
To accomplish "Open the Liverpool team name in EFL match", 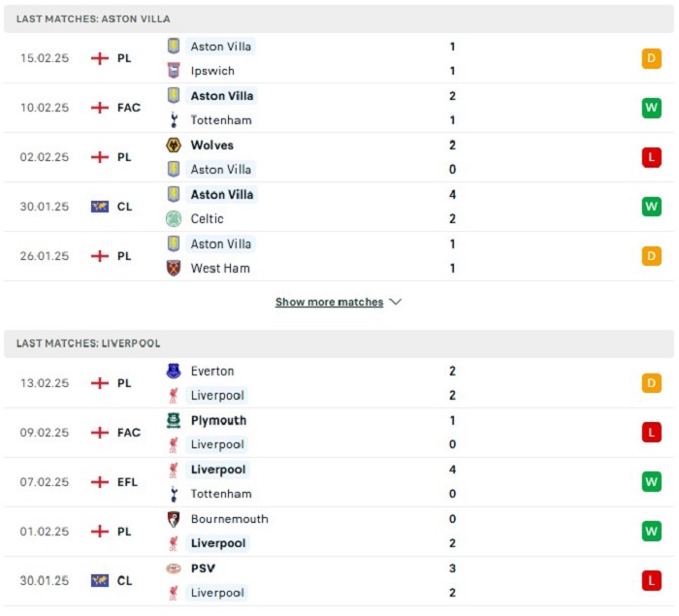I will click(x=218, y=470).
